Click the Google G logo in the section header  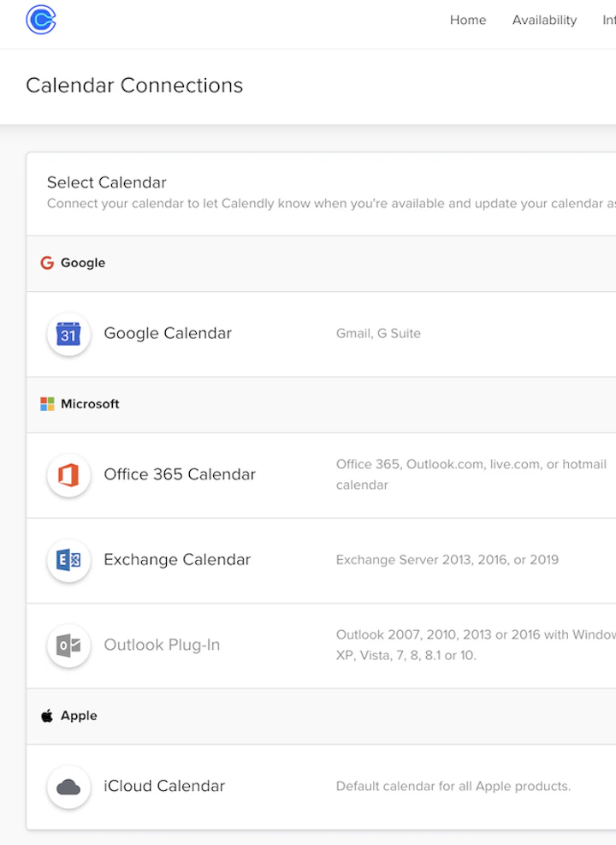click(47, 263)
